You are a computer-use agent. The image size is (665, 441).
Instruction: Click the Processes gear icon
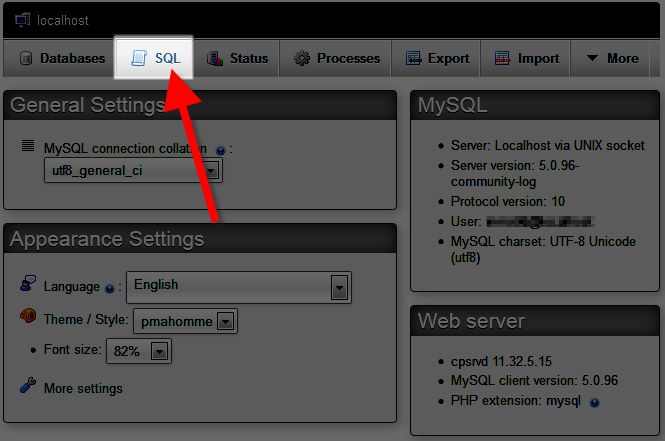[x=301, y=59]
